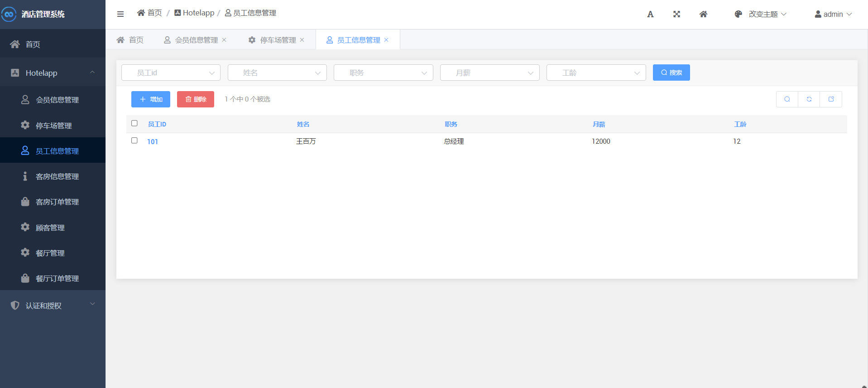Click the Hotelapp breadcrumb
Viewport: 868px width, 388px height.
194,13
